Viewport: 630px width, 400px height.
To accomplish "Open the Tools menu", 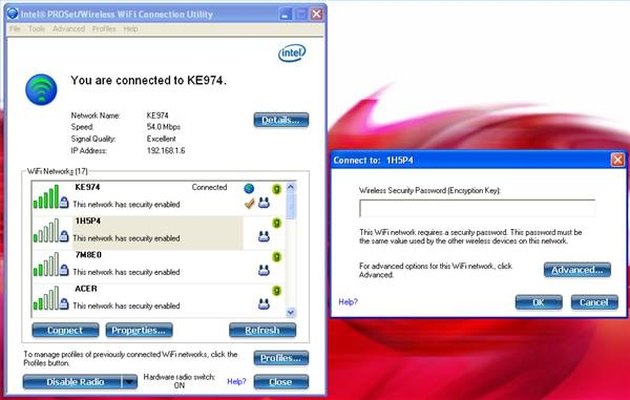I will 37,29.
